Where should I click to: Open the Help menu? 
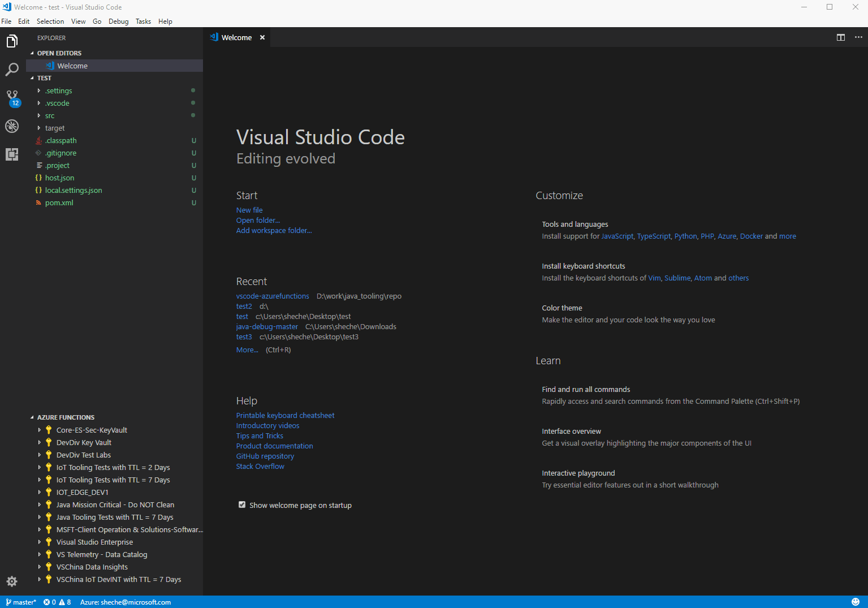[x=165, y=21]
